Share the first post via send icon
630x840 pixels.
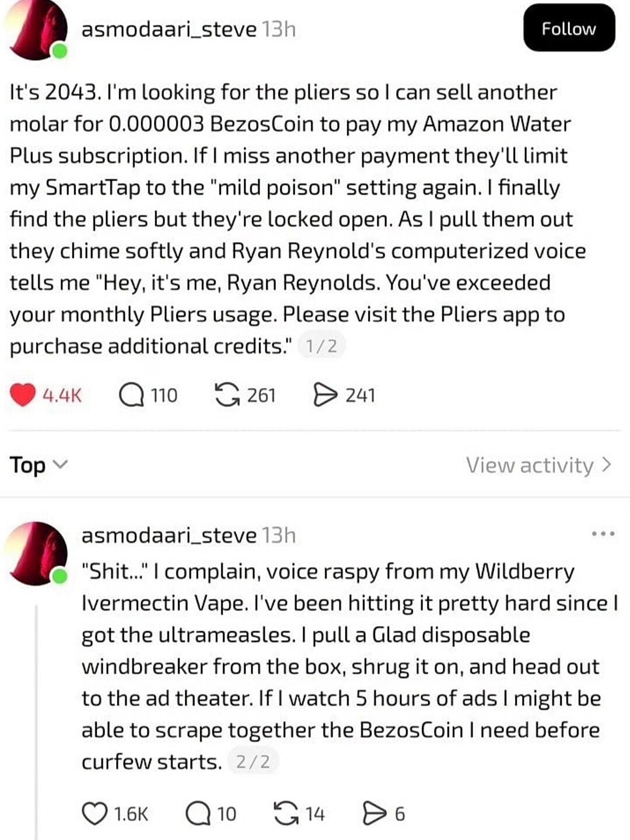325,395
